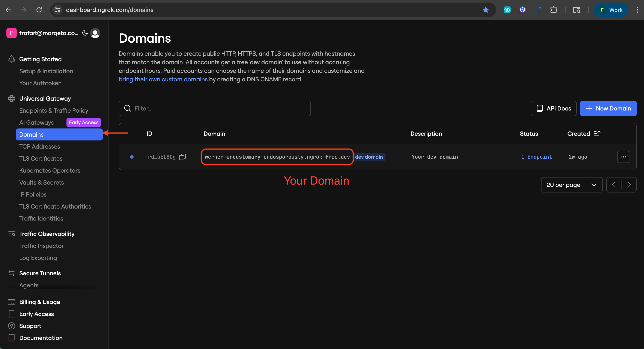The width and height of the screenshot is (644, 349).
Task: Go back with the browser back arrow
Action: [8, 10]
